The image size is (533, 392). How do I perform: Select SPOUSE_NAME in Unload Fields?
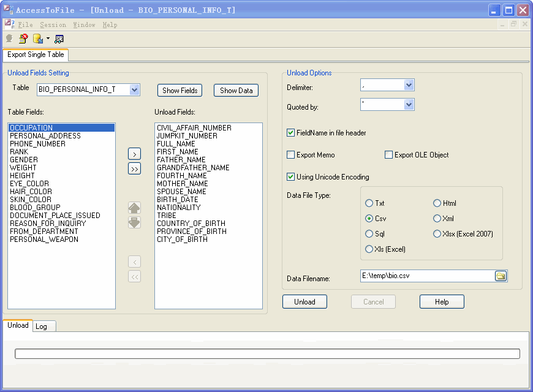pos(208,192)
